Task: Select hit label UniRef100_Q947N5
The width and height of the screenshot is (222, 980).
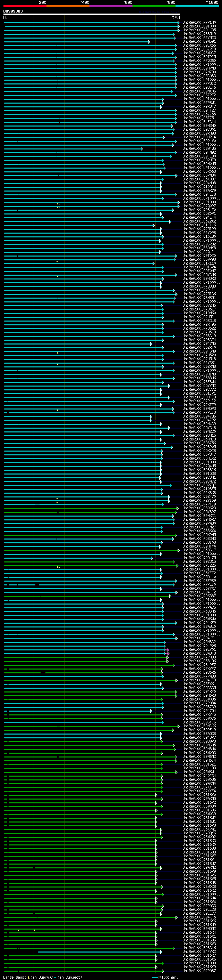Action: (199, 343)
